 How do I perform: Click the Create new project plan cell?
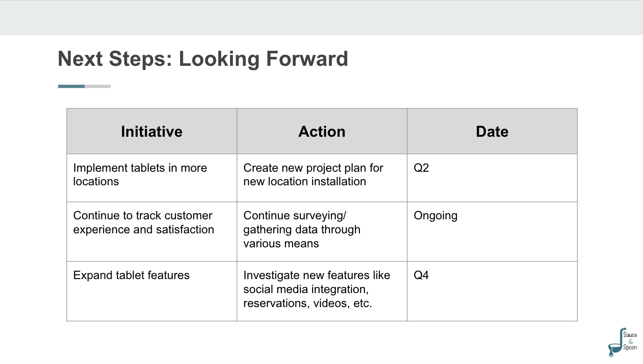tap(322, 178)
